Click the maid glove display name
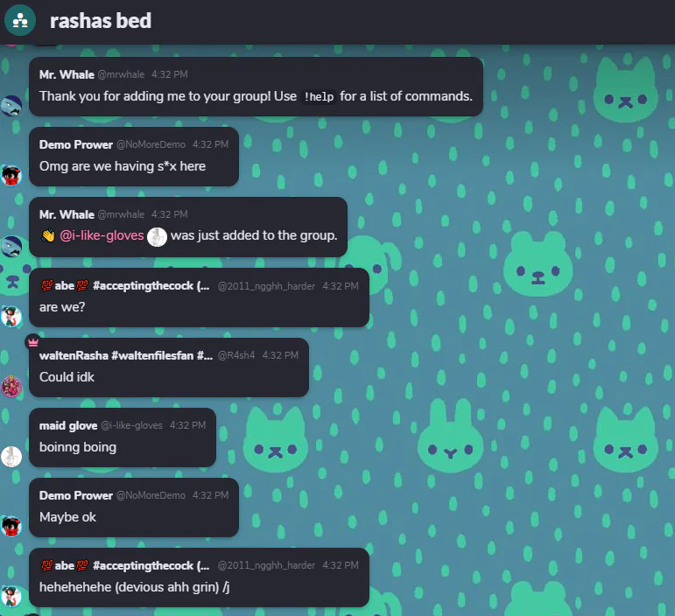The image size is (675, 616). (x=68, y=425)
